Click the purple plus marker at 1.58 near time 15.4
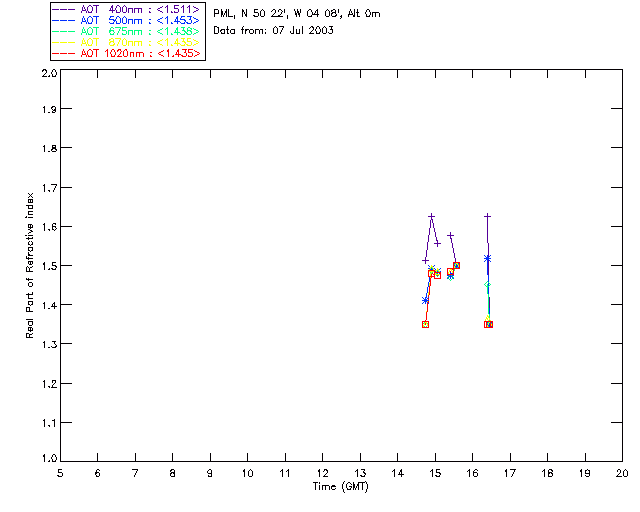Image resolution: width=640 pixels, height=512 pixels. 451,236
